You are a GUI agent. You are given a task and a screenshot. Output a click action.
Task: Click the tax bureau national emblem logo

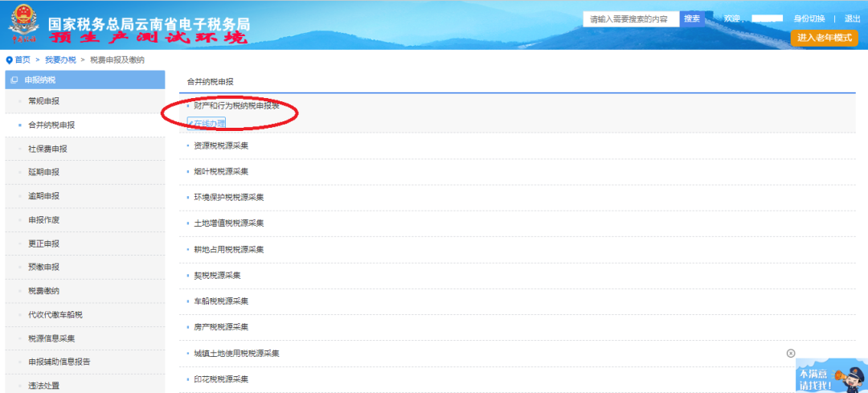coord(24,26)
